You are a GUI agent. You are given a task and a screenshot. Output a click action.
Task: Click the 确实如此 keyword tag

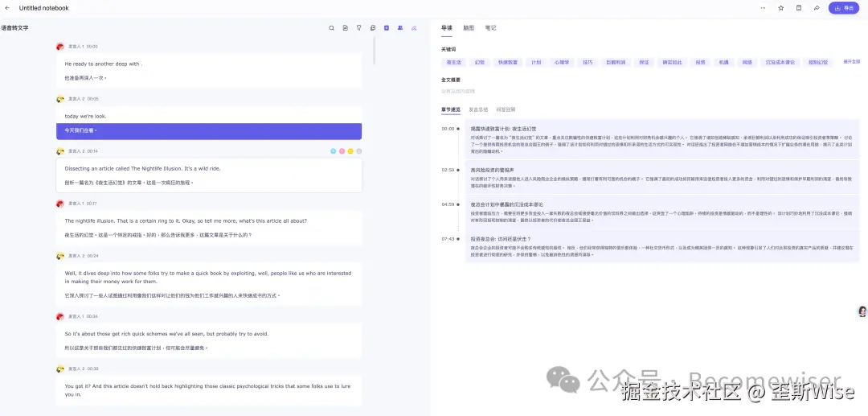(x=672, y=63)
